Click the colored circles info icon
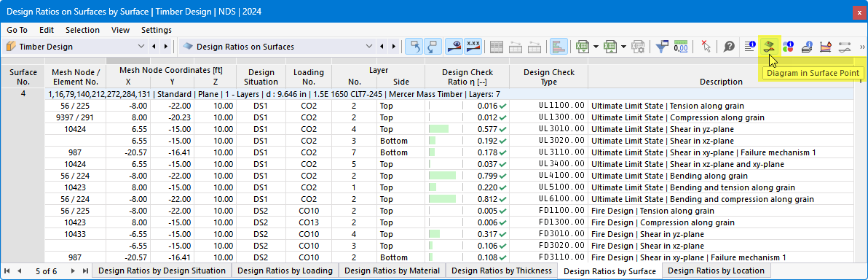 click(788, 47)
